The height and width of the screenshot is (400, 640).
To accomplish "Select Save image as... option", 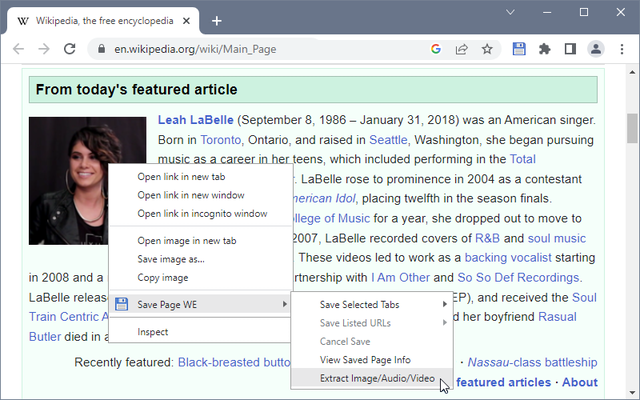I will click(x=200, y=259).
